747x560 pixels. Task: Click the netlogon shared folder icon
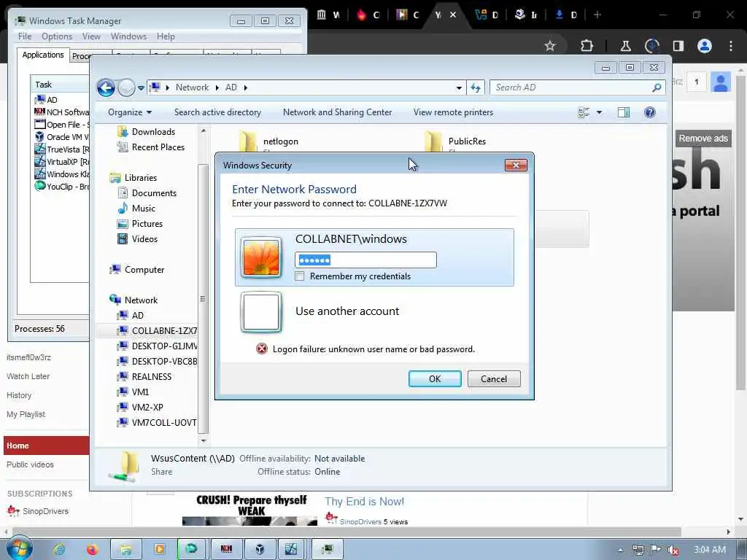click(x=248, y=141)
